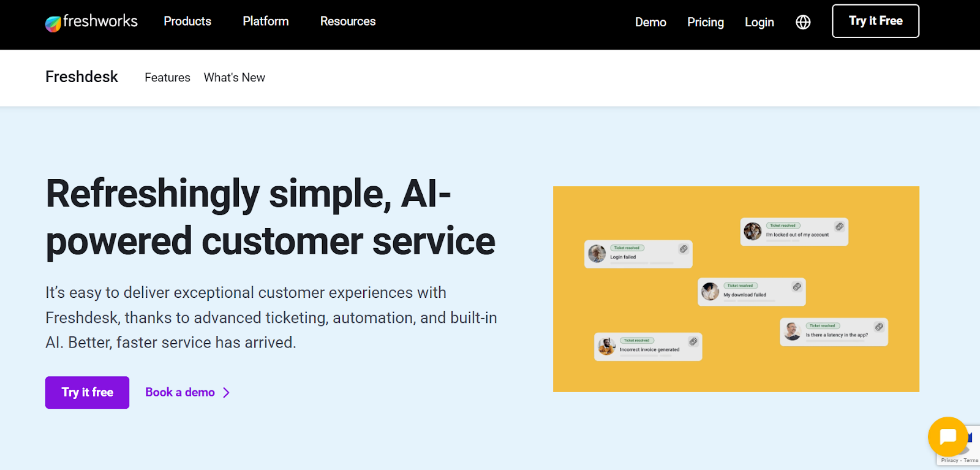
Task: Click the attachment icon on Login failed ticket
Action: (x=684, y=249)
